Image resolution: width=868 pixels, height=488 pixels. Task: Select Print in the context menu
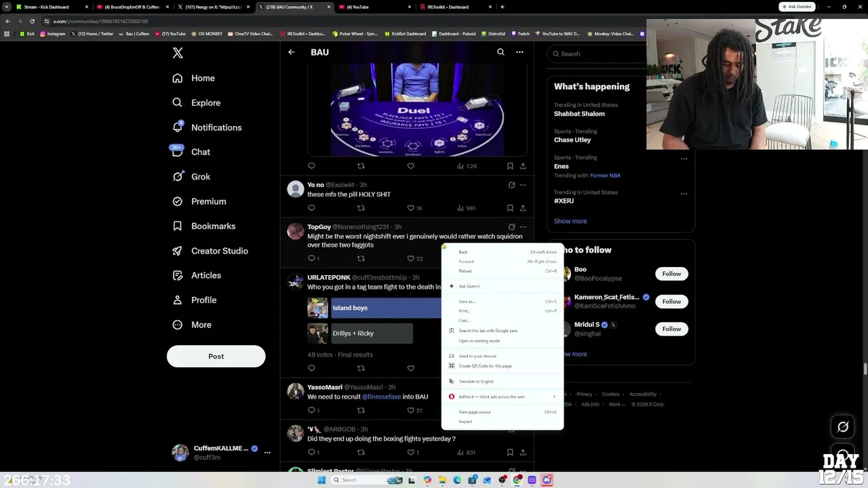(x=502, y=311)
